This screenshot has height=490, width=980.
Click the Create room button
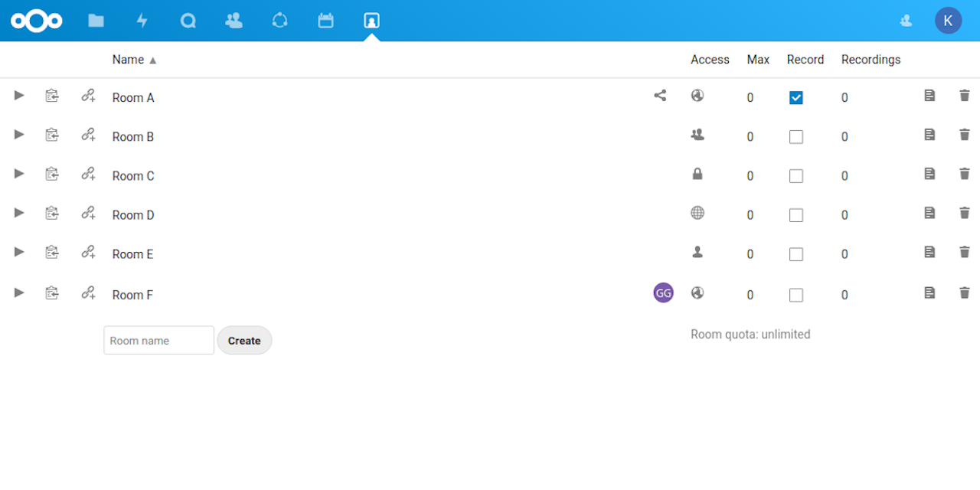[244, 341]
